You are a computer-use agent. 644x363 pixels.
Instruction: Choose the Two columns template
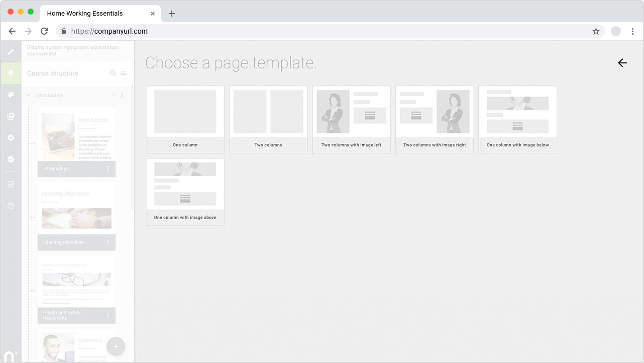(268, 119)
